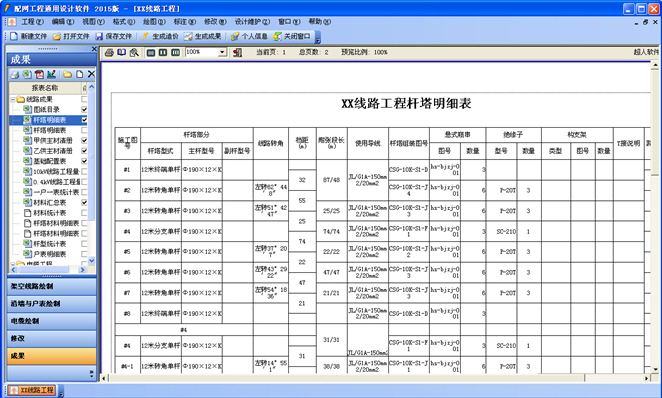Click the exit door icon beside the zoom box
The width and height of the screenshot is (662, 398).
tap(238, 52)
